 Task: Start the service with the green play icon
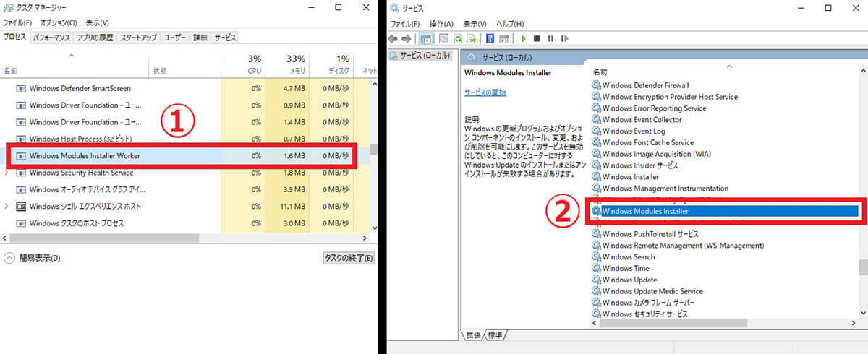pyautogui.click(x=524, y=38)
